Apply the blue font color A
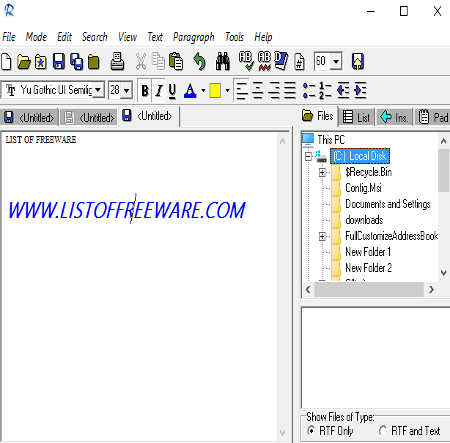Viewport: 450px width, 443px height. click(x=190, y=90)
